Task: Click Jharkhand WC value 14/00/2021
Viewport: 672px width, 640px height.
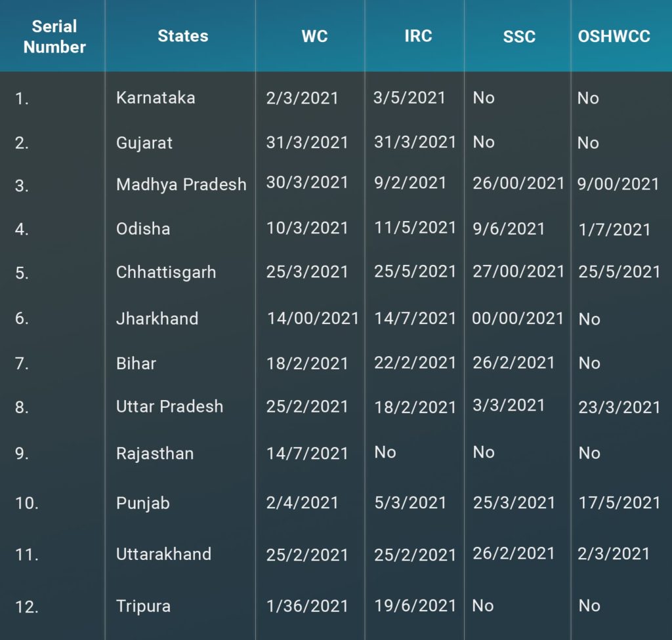Action: click(313, 318)
